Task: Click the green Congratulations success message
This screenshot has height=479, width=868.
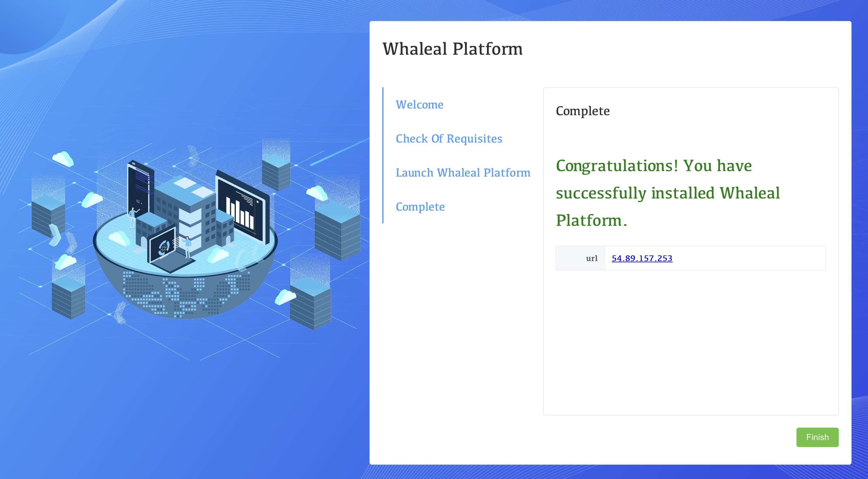Action: coord(667,193)
